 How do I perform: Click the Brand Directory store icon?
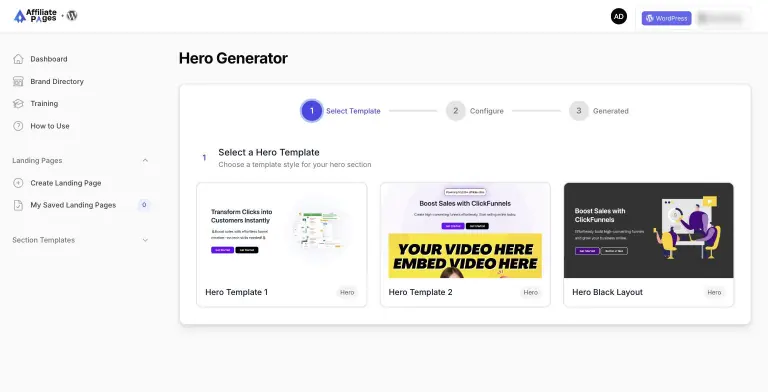(18, 81)
